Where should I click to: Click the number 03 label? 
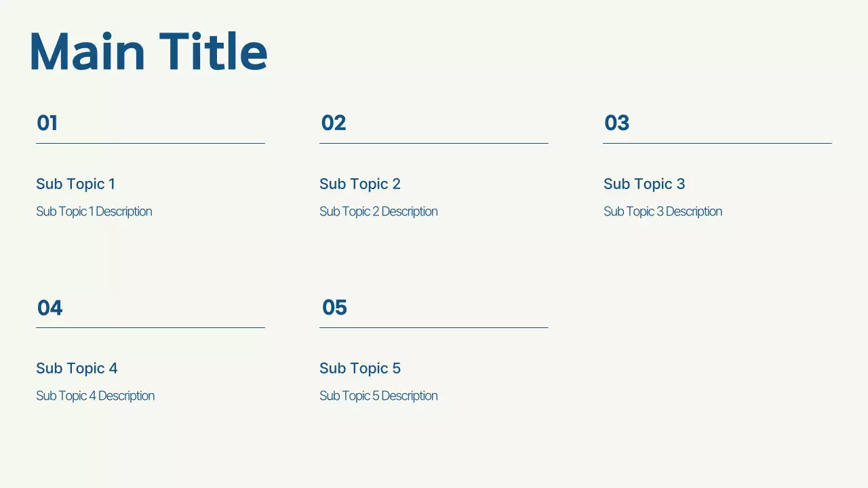[617, 123]
